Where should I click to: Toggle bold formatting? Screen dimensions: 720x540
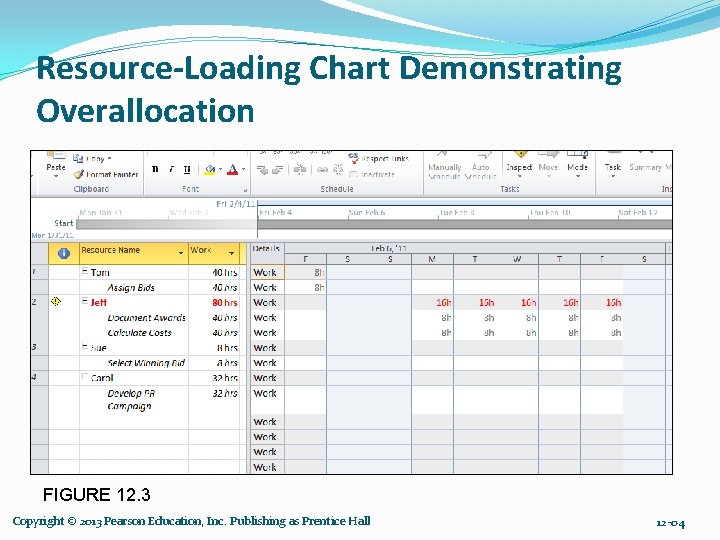coord(155,169)
